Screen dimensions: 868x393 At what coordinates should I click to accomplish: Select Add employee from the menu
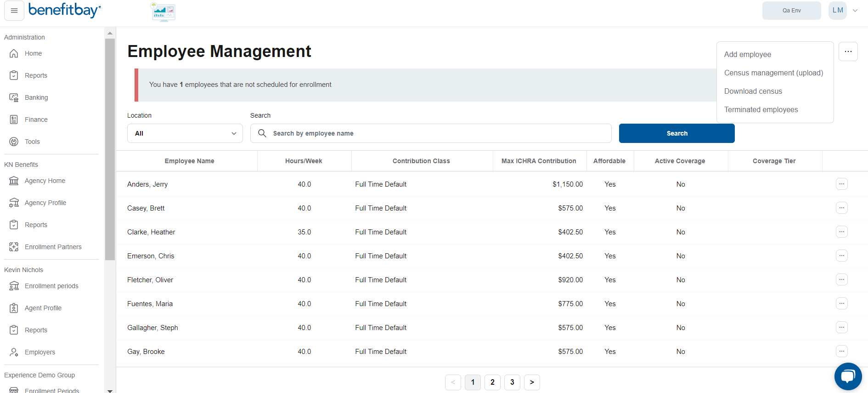(x=747, y=54)
